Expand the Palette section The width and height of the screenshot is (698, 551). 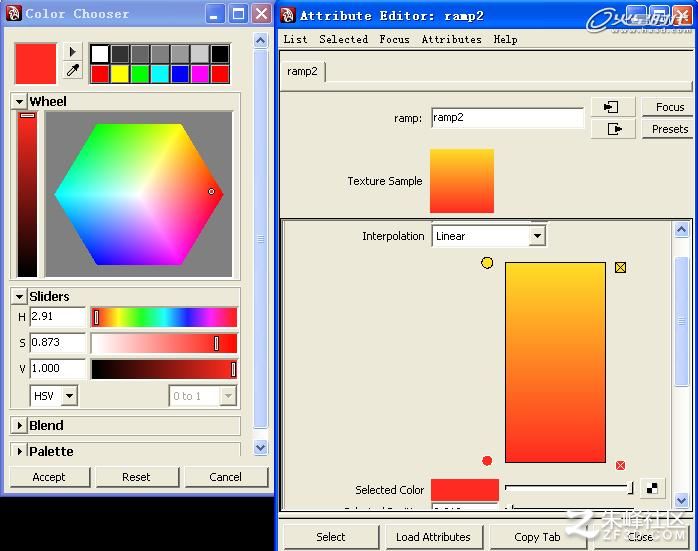point(19,451)
